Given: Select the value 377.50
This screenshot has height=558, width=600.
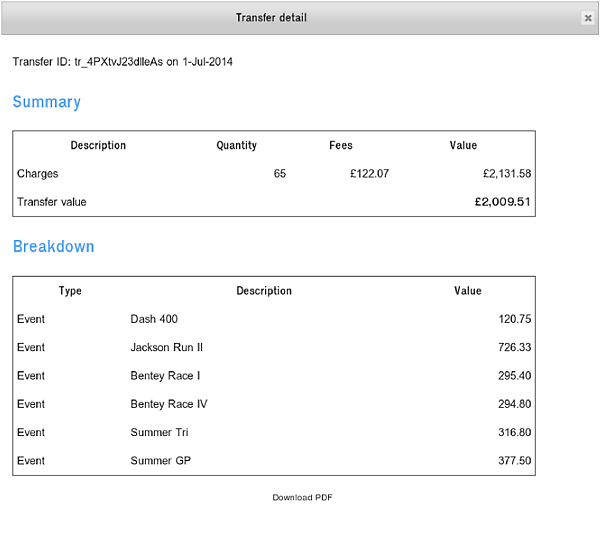Looking at the screenshot, I should 515,460.
